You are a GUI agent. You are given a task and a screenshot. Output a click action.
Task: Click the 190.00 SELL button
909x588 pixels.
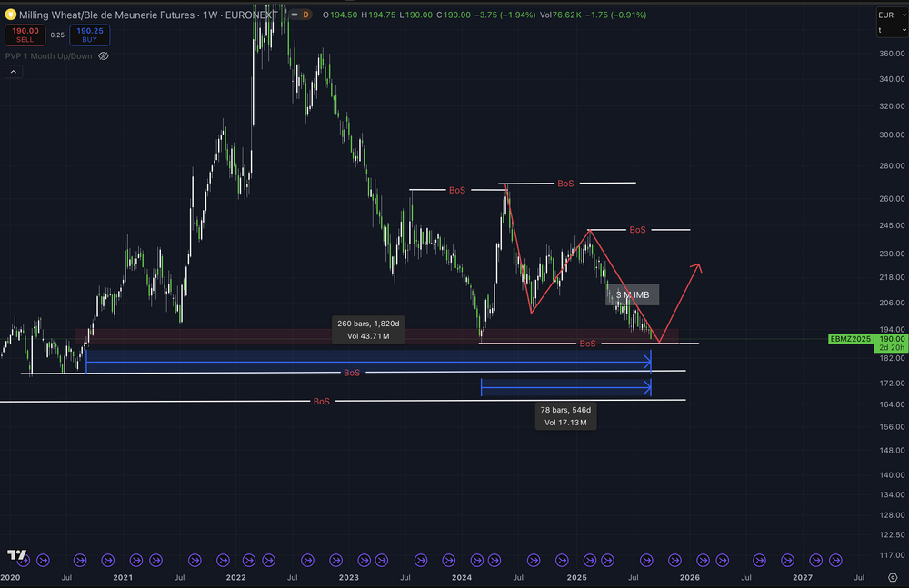pos(25,35)
